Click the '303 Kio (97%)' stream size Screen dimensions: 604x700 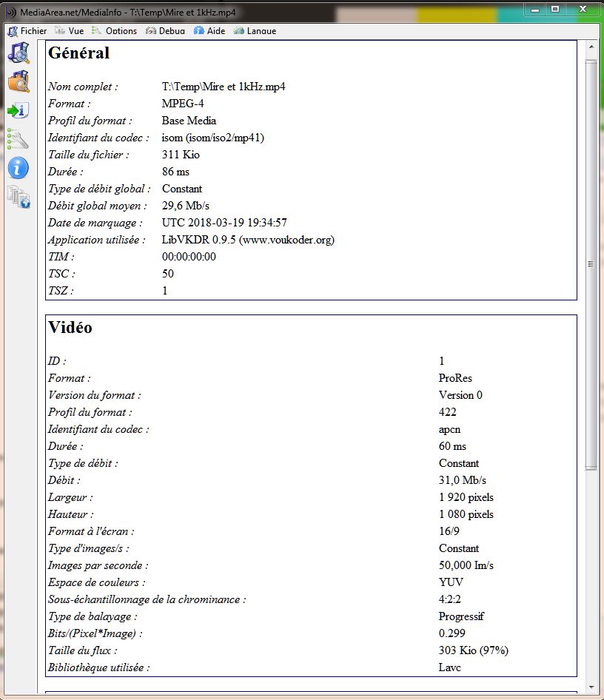[473, 650]
